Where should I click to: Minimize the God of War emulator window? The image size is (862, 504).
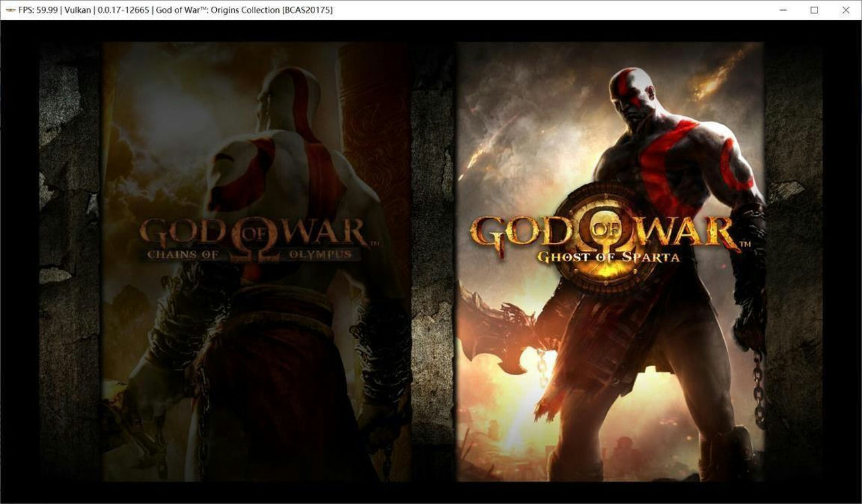click(783, 10)
